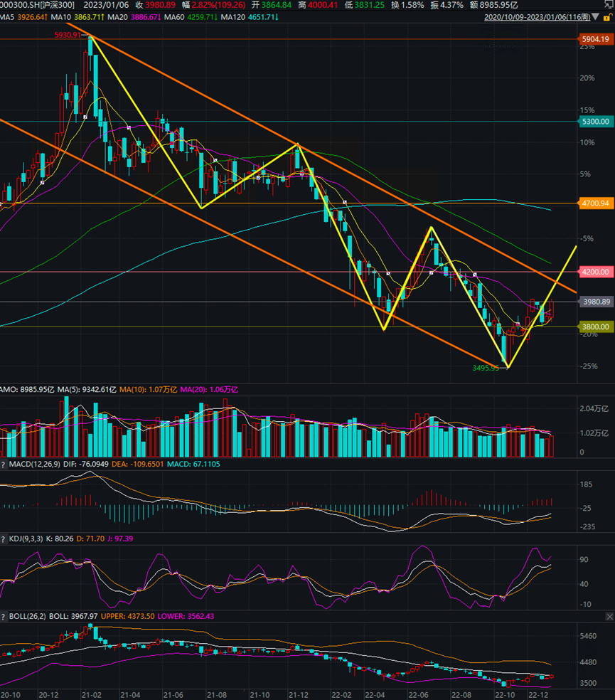Click the 000300.SH stock code title
615x700 pixels.
(37, 5)
